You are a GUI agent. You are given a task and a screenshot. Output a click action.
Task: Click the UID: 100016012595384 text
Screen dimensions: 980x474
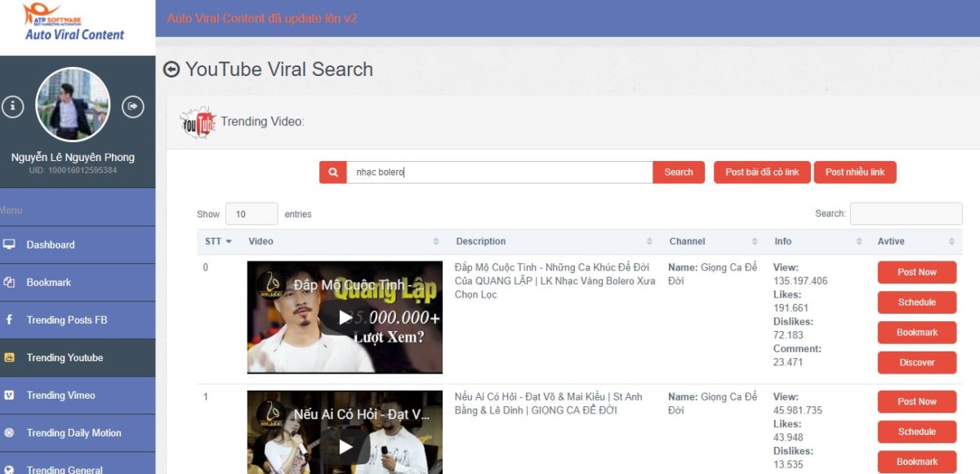click(73, 171)
